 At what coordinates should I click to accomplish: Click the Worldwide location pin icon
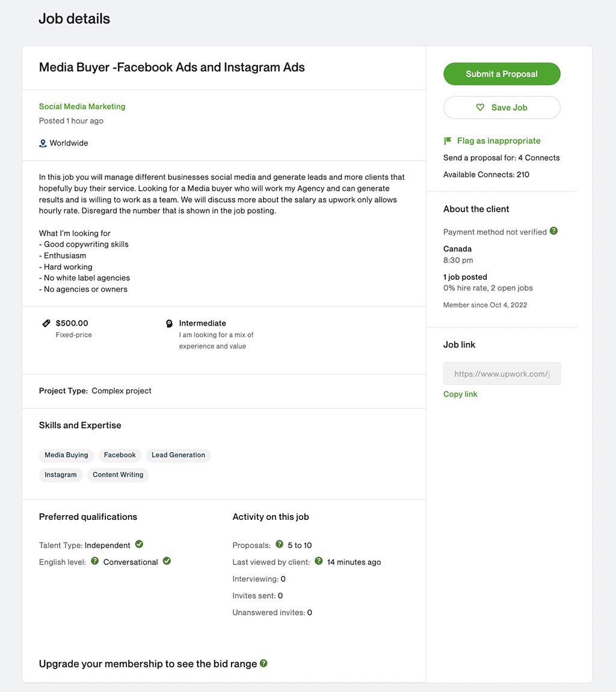tap(43, 143)
